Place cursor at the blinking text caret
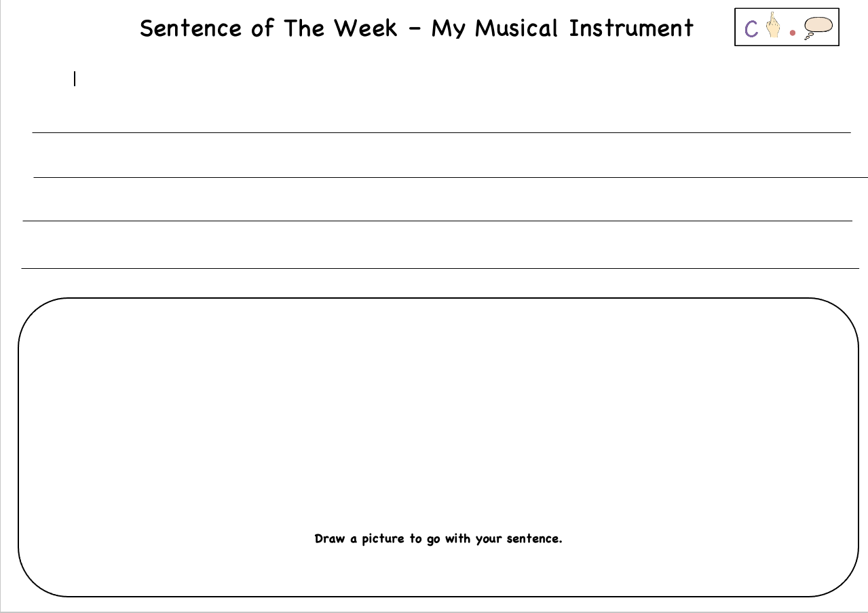 75,79
